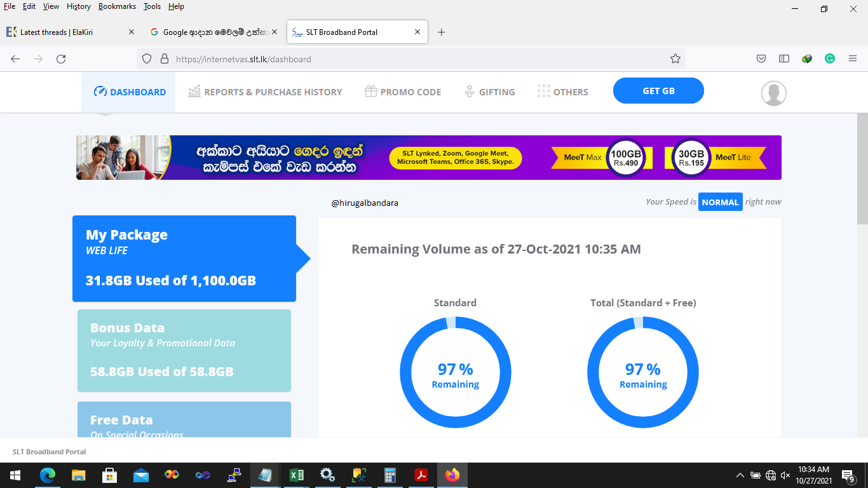Reload the SLT dashboard page
Screen dimensions: 868x488
[x=61, y=59]
